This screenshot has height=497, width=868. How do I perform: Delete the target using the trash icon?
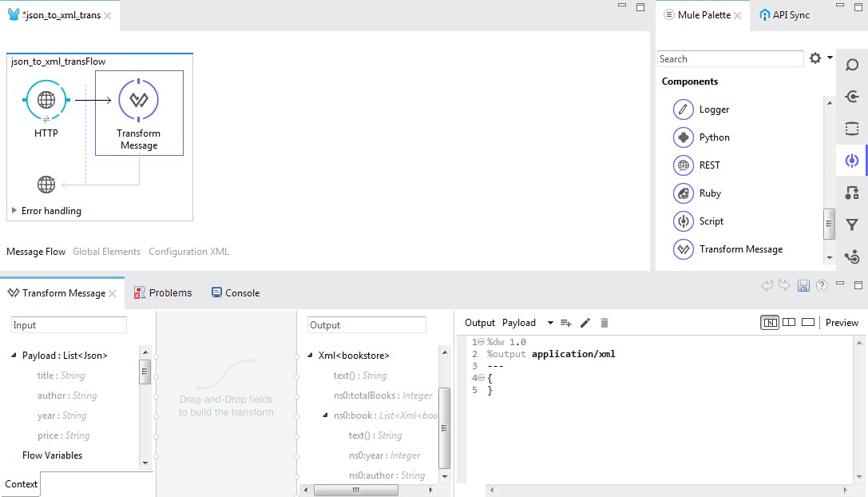pyautogui.click(x=604, y=323)
